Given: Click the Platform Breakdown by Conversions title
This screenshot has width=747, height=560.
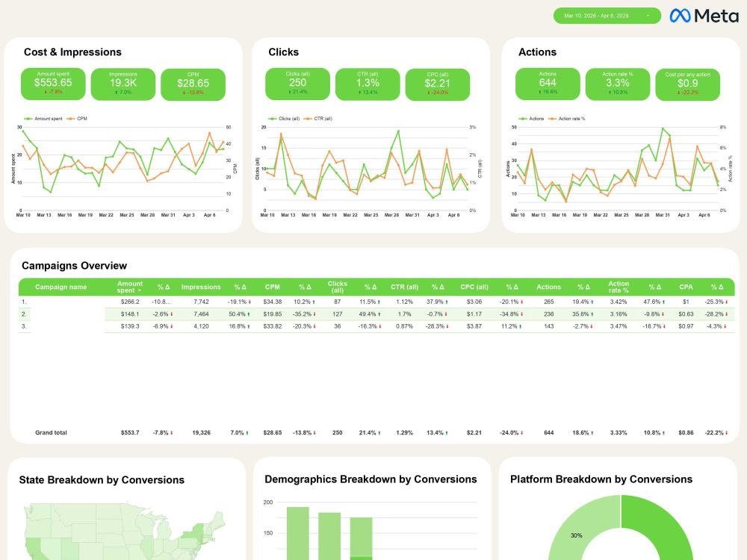Looking at the screenshot, I should (x=601, y=479).
